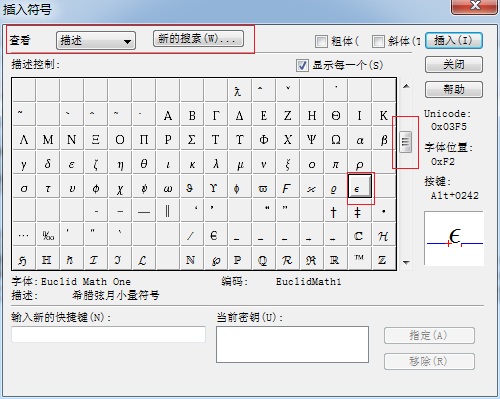Image resolution: width=500 pixels, height=399 pixels.
Task: Choose the Weierstrass ℘ symbol
Action: pos(216,259)
